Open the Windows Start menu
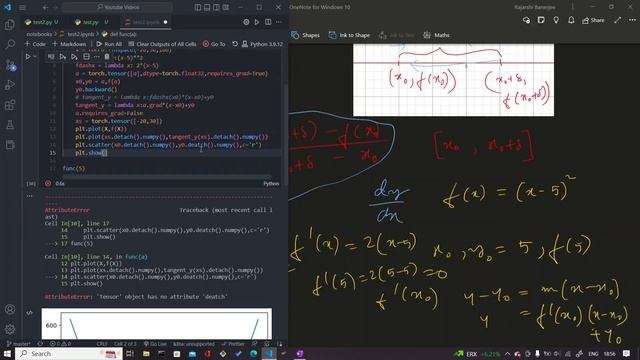This screenshot has width=640, height=360. point(7,353)
